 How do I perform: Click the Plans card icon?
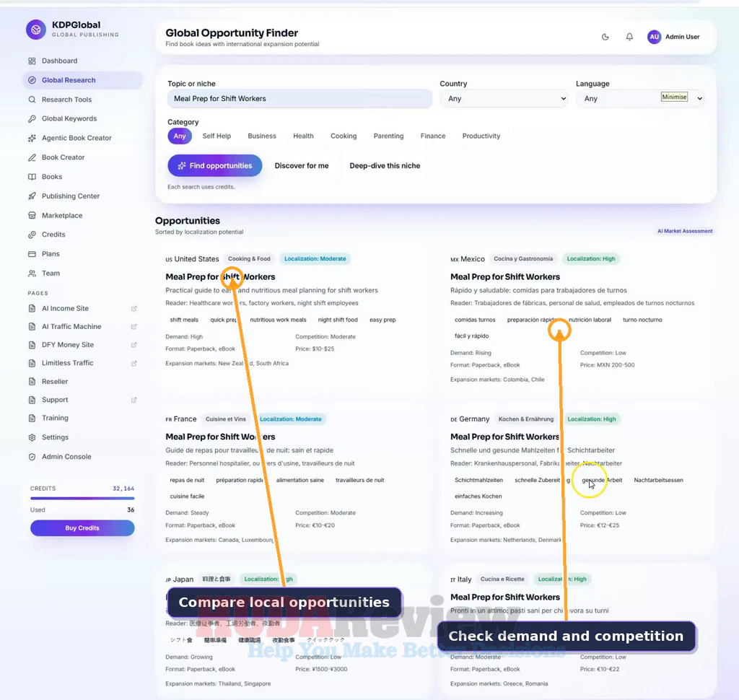[32, 254]
